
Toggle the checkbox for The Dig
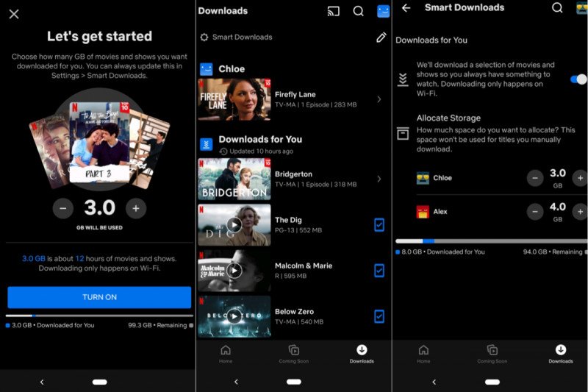[379, 225]
